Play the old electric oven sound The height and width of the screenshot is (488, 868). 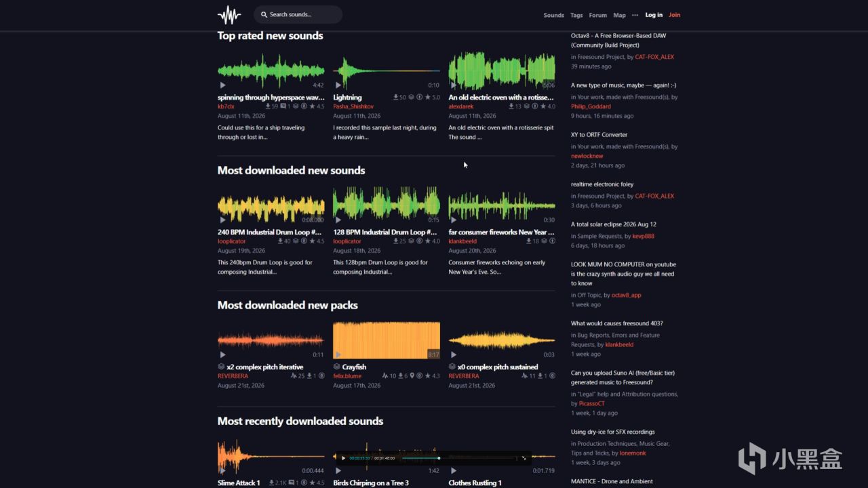coord(453,85)
